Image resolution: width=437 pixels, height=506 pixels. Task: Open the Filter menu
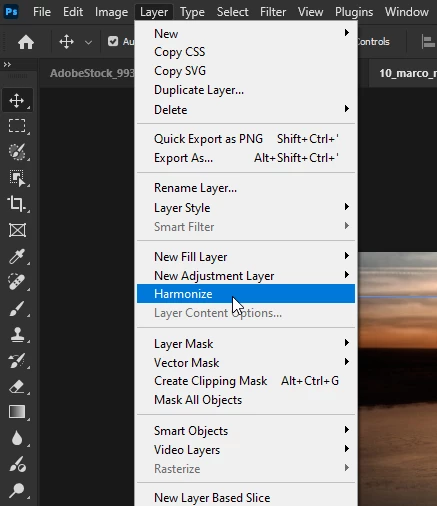click(273, 12)
